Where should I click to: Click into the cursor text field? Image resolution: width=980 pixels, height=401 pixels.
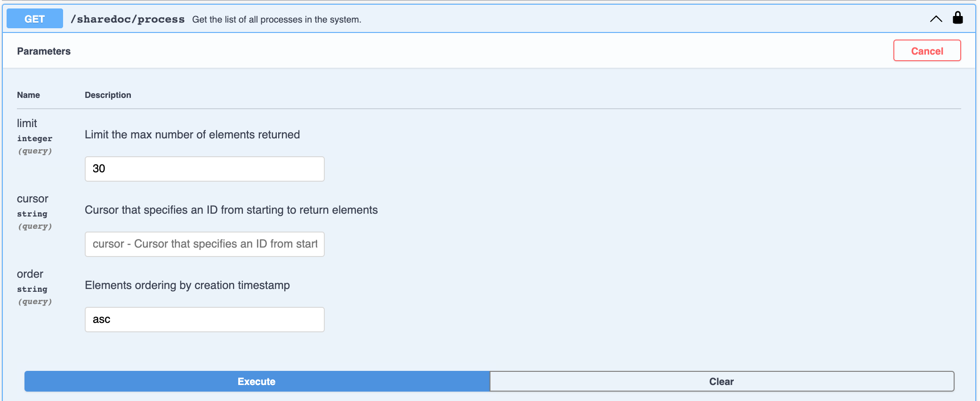[204, 244]
